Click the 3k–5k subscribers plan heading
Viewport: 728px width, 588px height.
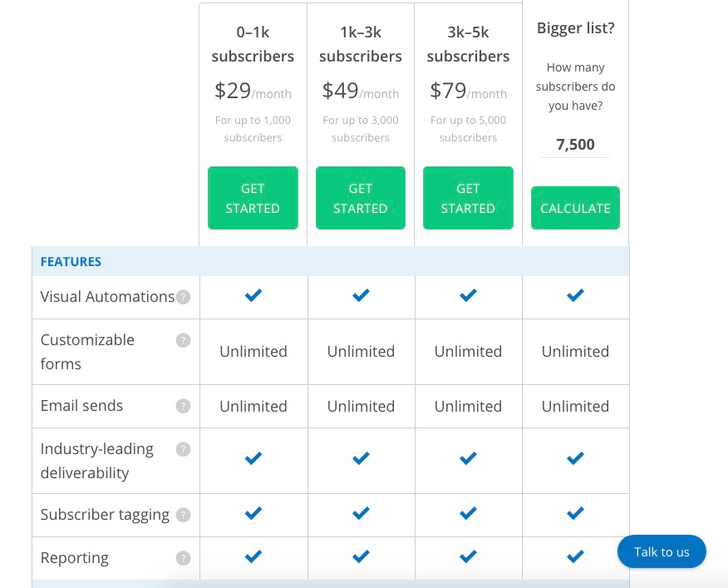468,44
